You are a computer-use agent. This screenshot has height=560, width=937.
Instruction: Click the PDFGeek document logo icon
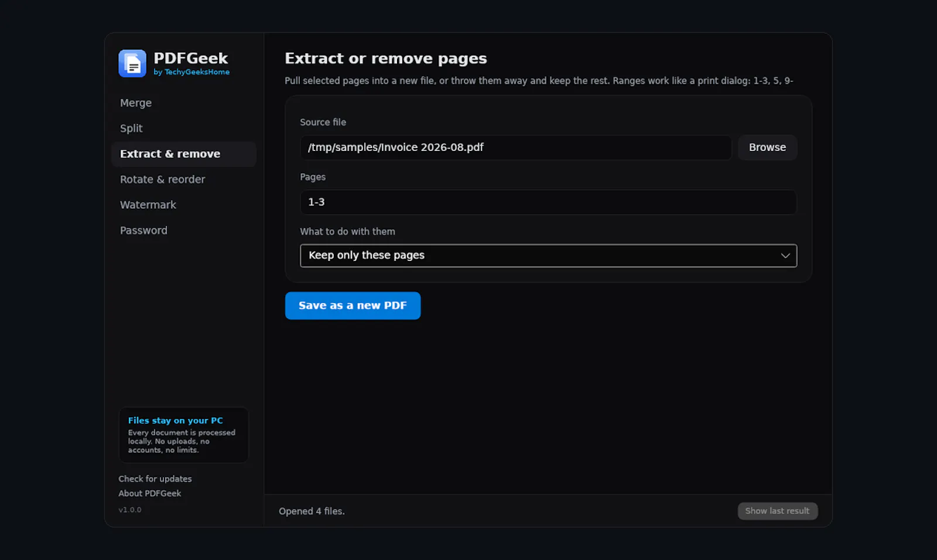[x=132, y=63]
